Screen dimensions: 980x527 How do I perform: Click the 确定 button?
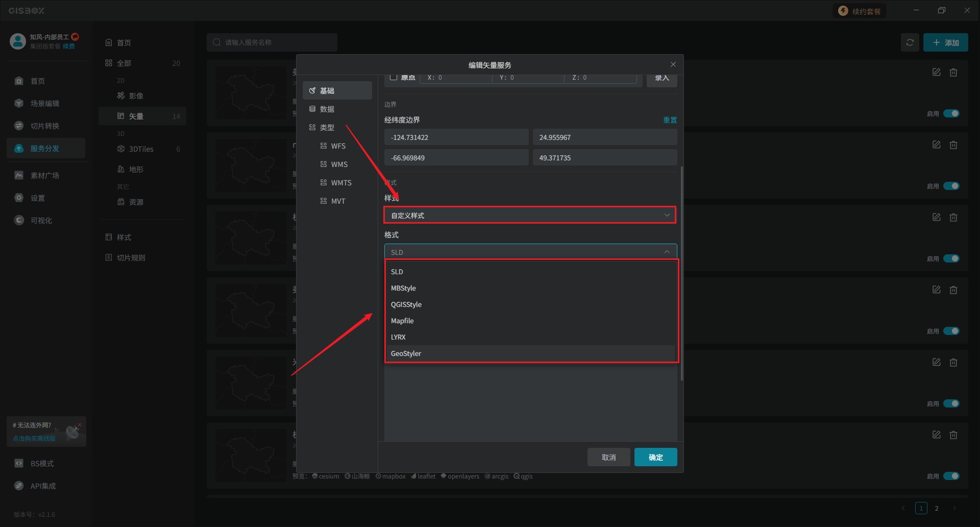(655, 457)
